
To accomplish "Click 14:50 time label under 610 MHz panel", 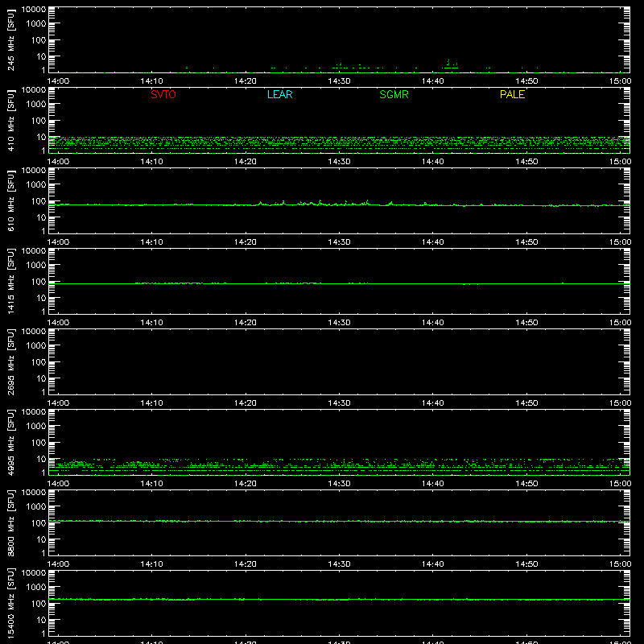I will (526, 242).
